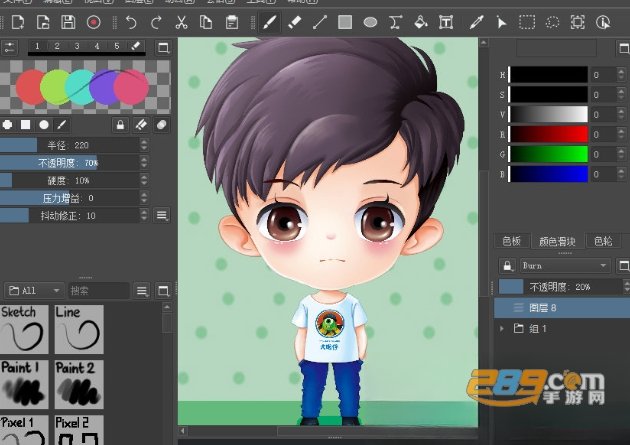
Task: Select the polygon tool
Action: point(395,22)
